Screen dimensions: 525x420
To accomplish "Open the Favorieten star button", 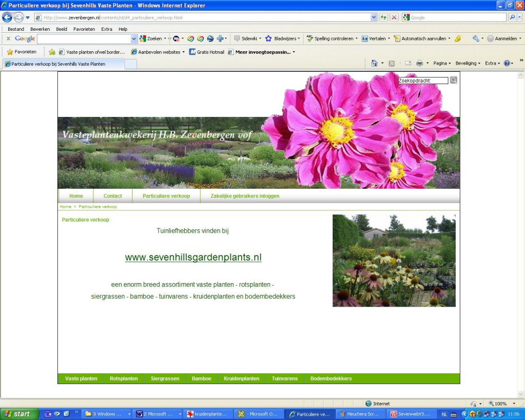I will point(22,52).
